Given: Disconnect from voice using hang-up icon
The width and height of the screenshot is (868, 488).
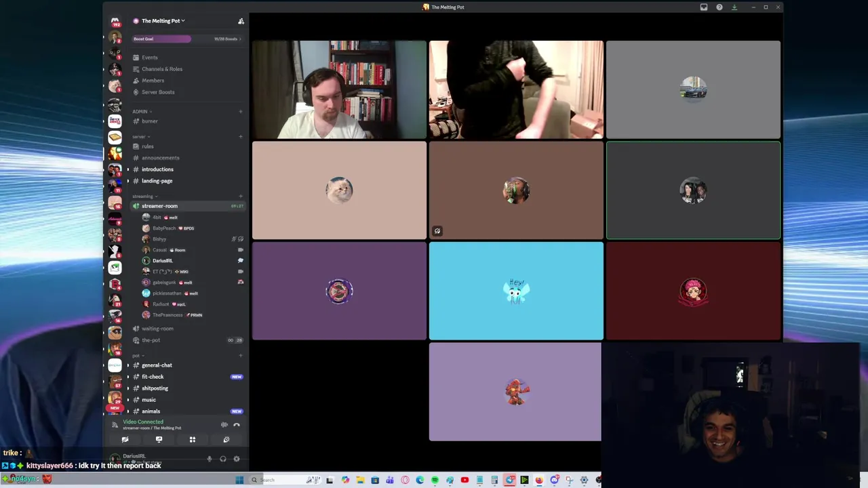Looking at the screenshot, I should (x=237, y=425).
